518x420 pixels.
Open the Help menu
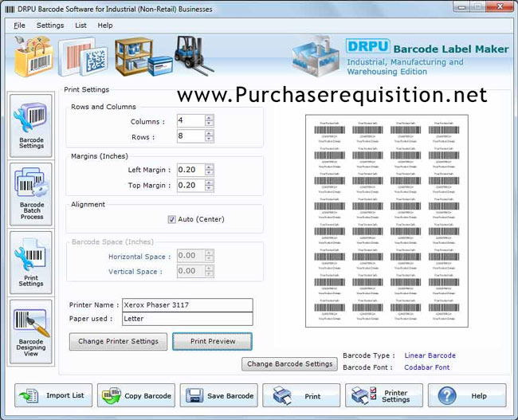tap(105, 26)
